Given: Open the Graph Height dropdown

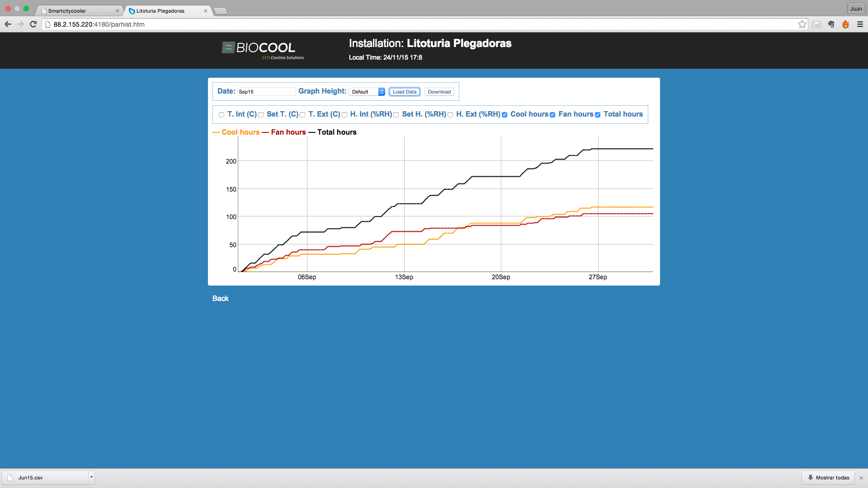Looking at the screenshot, I should pyautogui.click(x=367, y=92).
